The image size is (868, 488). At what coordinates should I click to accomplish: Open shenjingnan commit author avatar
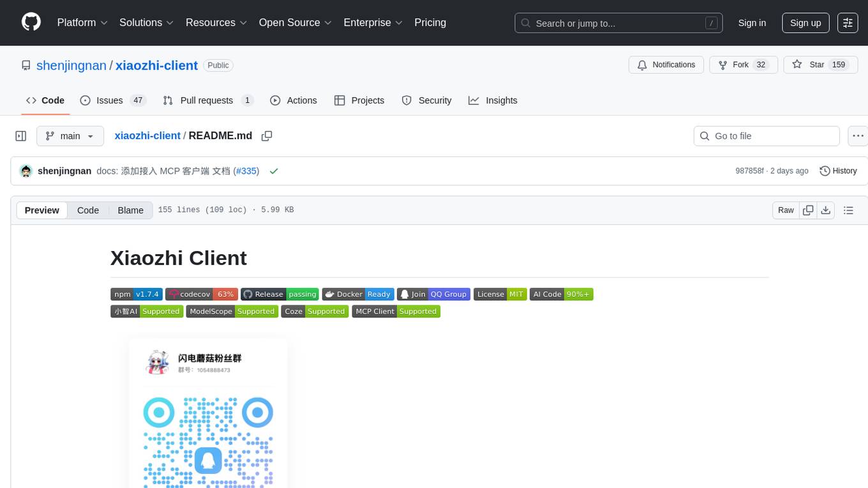[x=26, y=171]
